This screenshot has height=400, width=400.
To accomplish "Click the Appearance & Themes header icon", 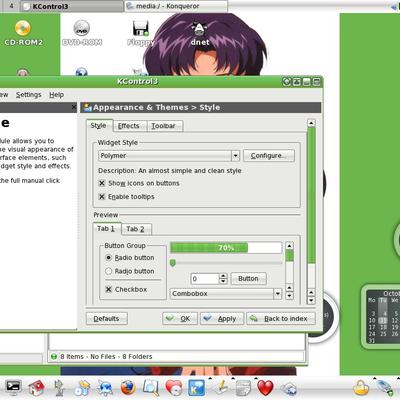I will pyautogui.click(x=87, y=107).
